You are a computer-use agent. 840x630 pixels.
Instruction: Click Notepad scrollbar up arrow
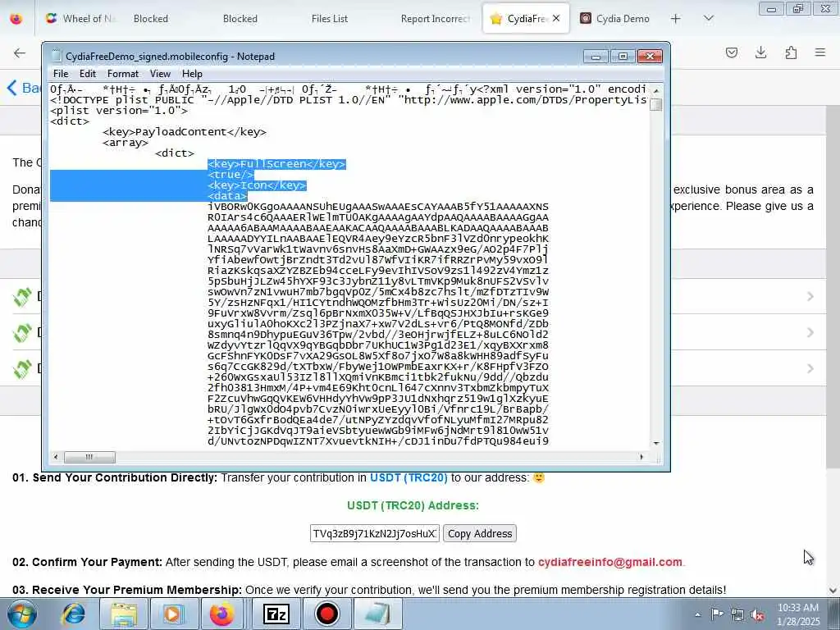pos(656,90)
